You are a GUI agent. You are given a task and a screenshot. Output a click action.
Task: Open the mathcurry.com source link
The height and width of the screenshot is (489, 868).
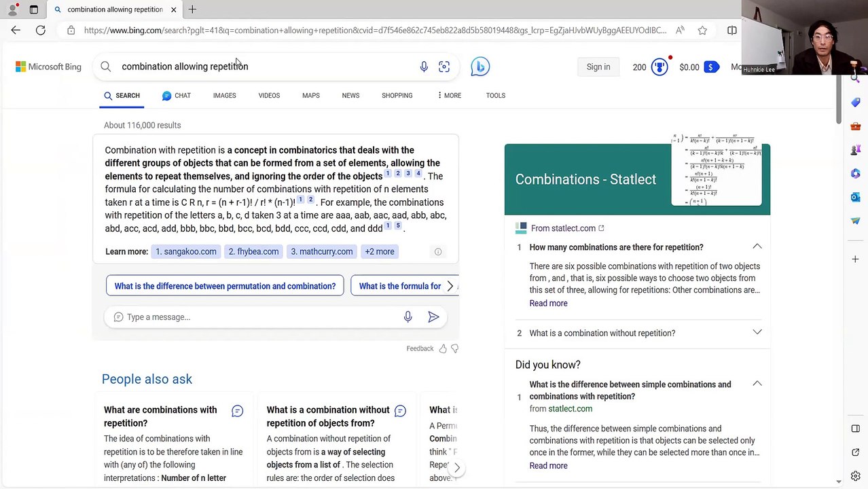[322, 251]
